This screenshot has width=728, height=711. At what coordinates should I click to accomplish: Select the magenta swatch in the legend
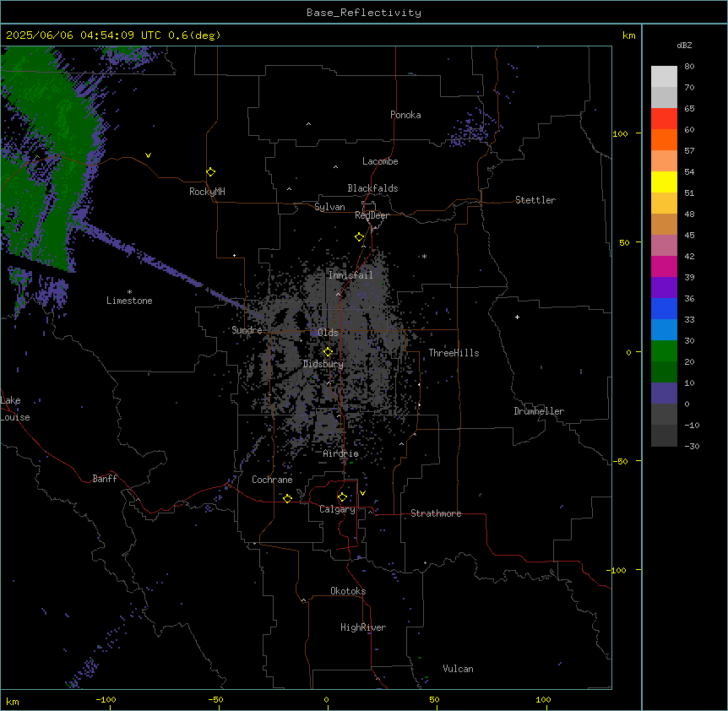point(664,266)
